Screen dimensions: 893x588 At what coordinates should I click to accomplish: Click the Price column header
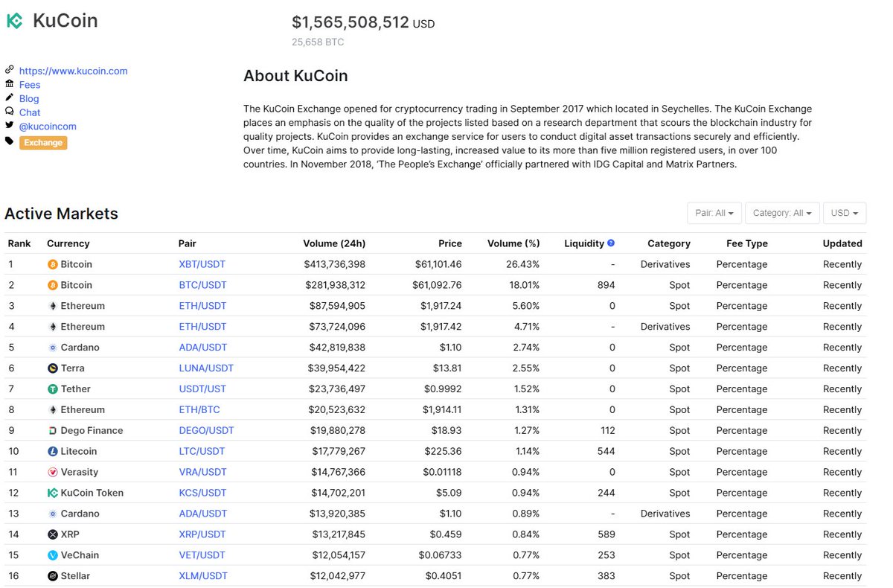point(450,243)
